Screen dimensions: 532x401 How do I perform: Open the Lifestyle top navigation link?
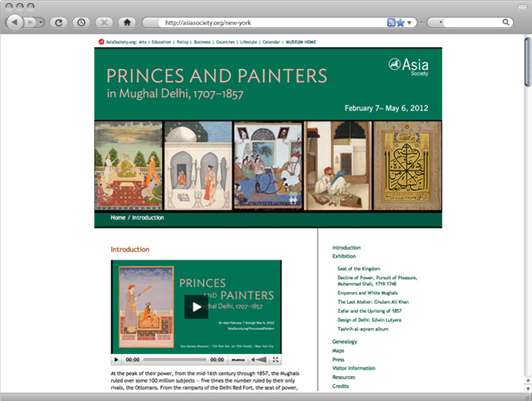(249, 42)
